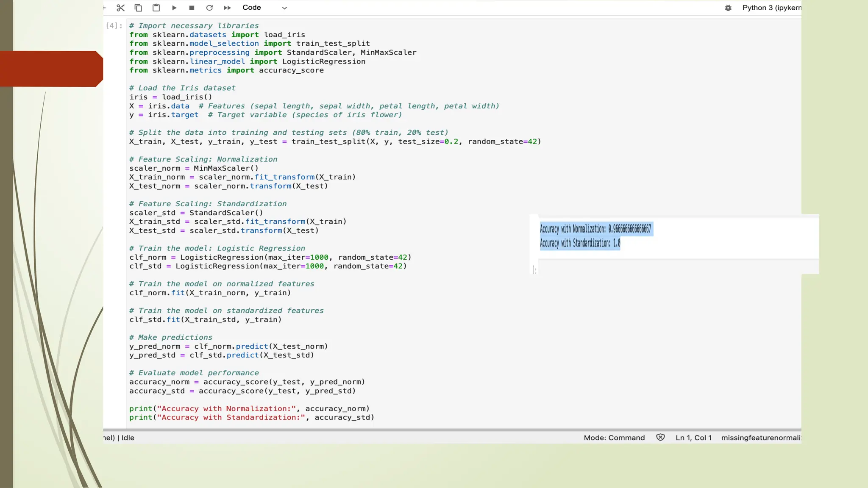Click 'y_pred_norm = clf_norm.predict' line
The width and height of the screenshot is (868, 488).
pos(228,347)
